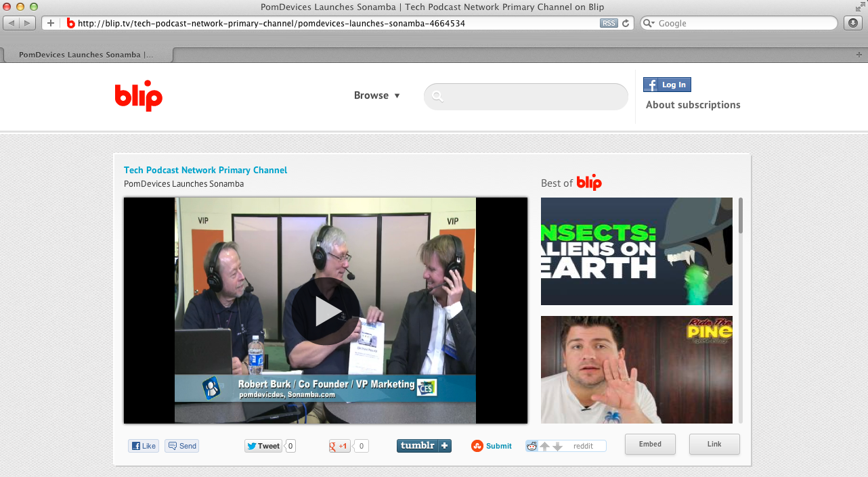Click the Best of blip logo
The image size is (868, 477).
point(589,182)
